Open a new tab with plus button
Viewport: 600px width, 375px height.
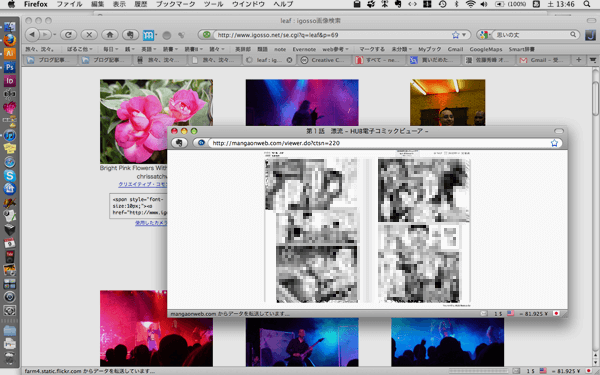click(x=579, y=60)
